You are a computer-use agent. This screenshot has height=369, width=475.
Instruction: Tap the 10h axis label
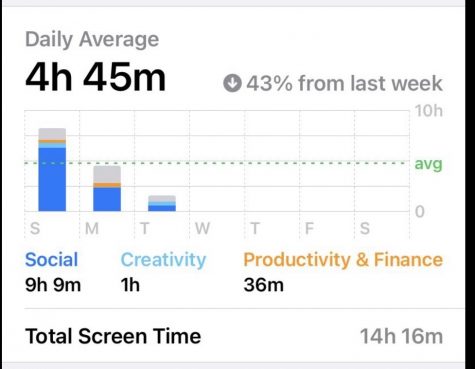coord(429,111)
